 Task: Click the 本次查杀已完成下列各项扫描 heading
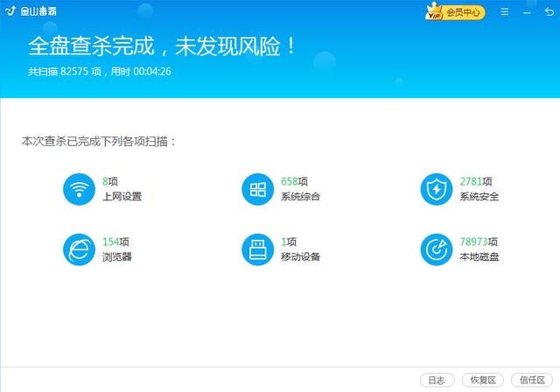[x=99, y=142]
